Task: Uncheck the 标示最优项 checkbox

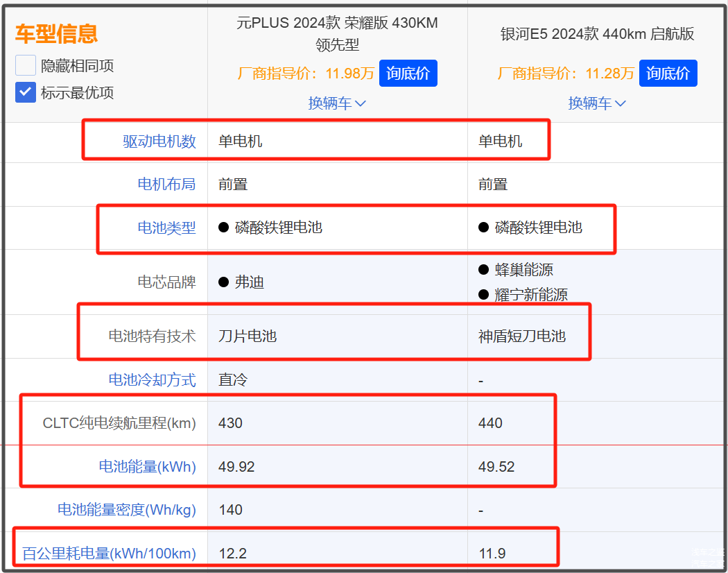Action: (26, 92)
